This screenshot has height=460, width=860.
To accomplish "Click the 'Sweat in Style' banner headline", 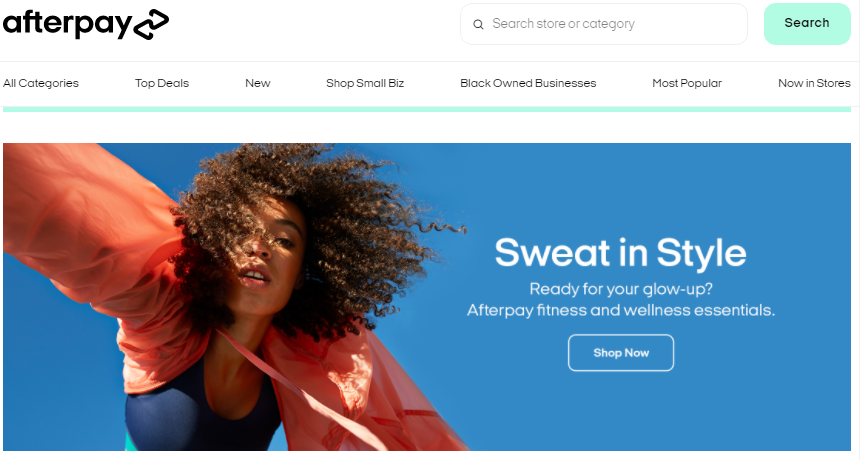I will point(620,253).
